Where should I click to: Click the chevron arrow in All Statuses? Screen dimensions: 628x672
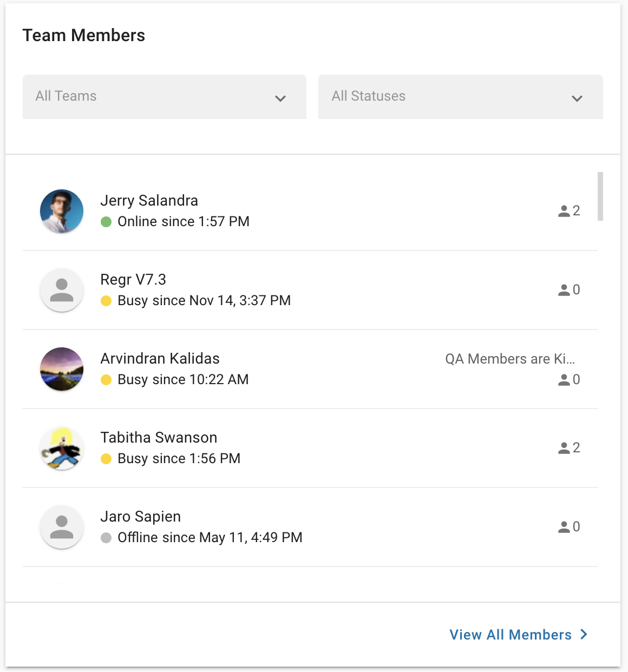(x=577, y=98)
